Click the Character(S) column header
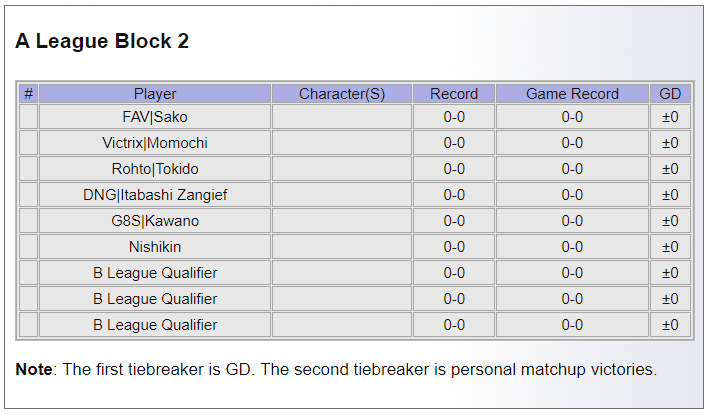This screenshot has width=708, height=415. click(342, 94)
